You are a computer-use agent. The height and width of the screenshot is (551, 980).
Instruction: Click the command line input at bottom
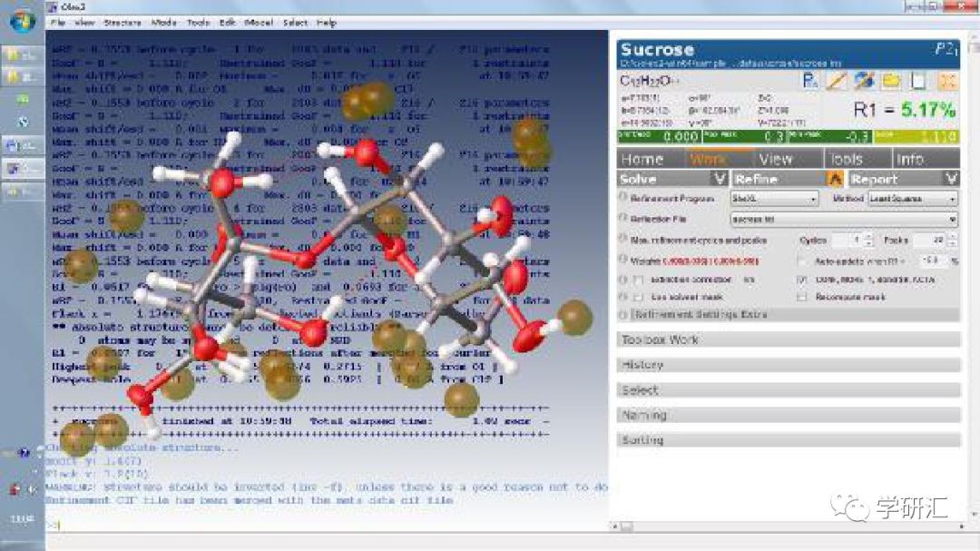pyautogui.click(x=327, y=526)
